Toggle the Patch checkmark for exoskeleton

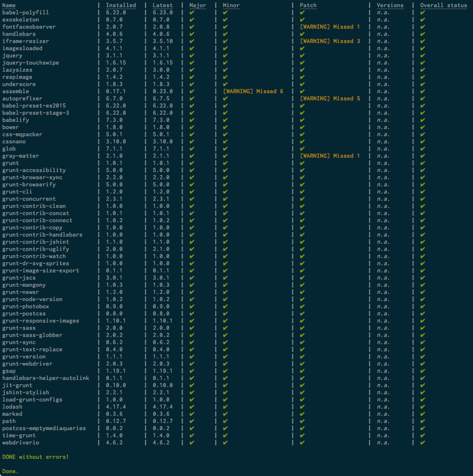(x=302, y=19)
